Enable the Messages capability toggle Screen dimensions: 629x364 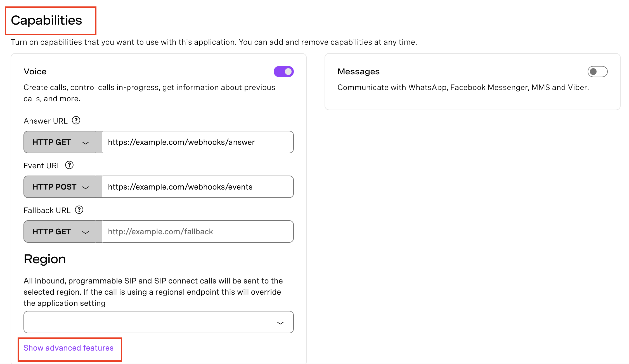coord(597,72)
